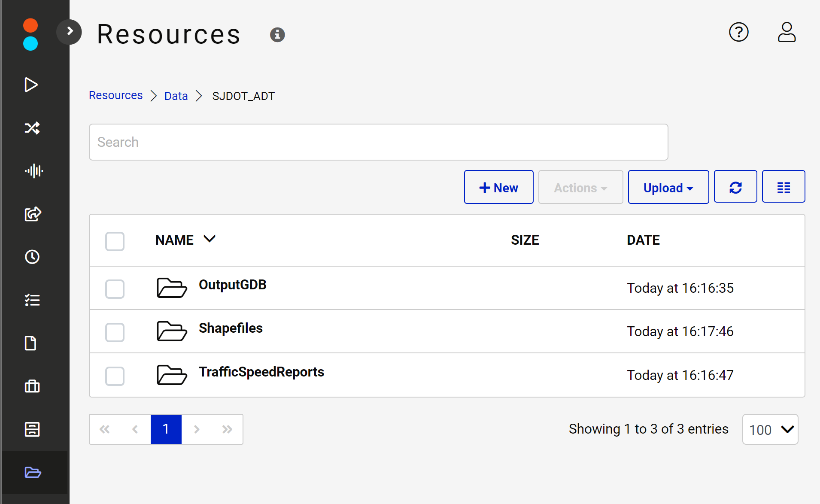
Task: Click date 'Today at 16:16:47'
Action: pyautogui.click(x=680, y=375)
